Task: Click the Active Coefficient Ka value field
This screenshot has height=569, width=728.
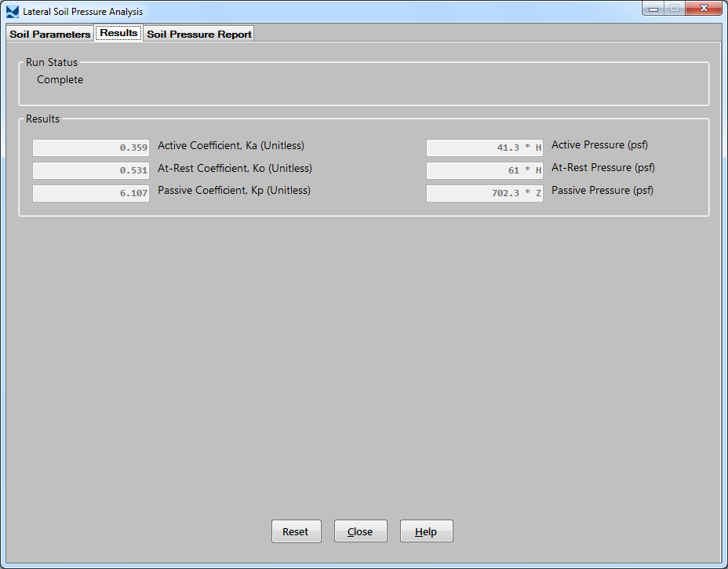Action: click(91, 148)
